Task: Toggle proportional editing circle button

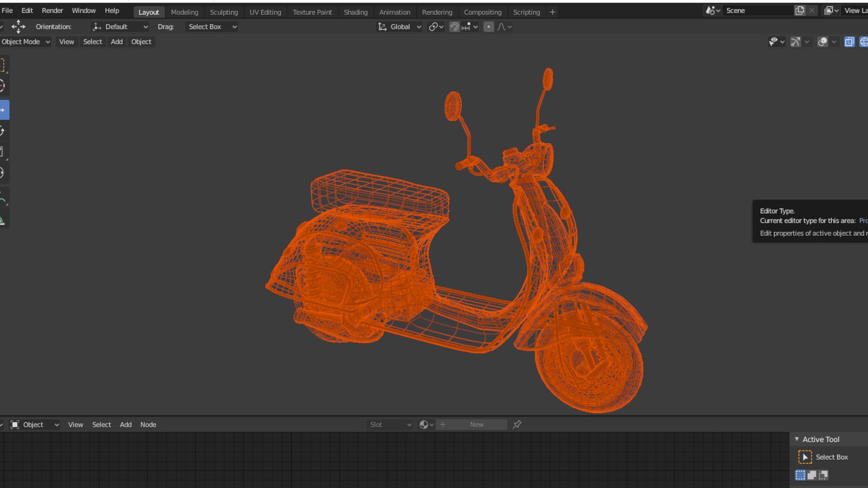Action: 488,27
